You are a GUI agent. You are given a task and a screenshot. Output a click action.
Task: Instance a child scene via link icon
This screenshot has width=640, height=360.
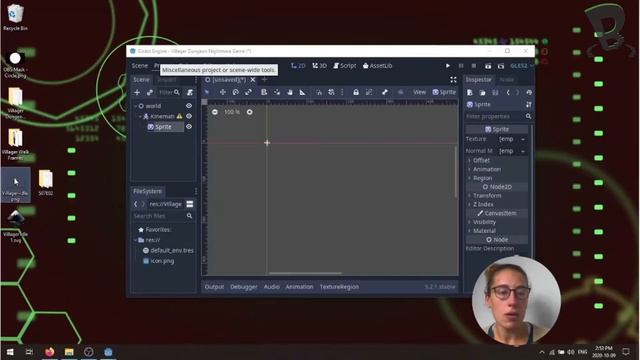[x=150, y=93]
